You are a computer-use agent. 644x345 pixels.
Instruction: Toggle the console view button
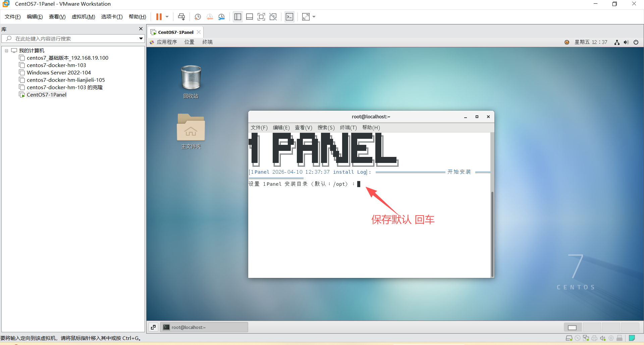[x=289, y=17]
